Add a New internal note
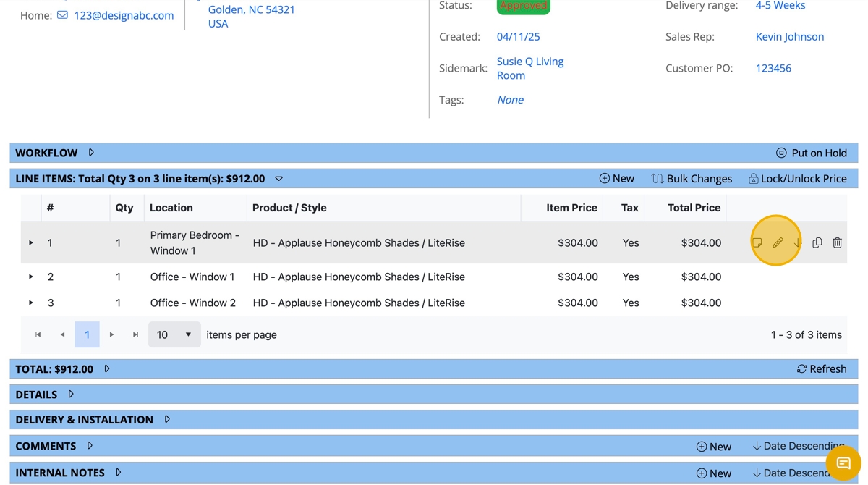This screenshot has width=868, height=485. pos(714,473)
